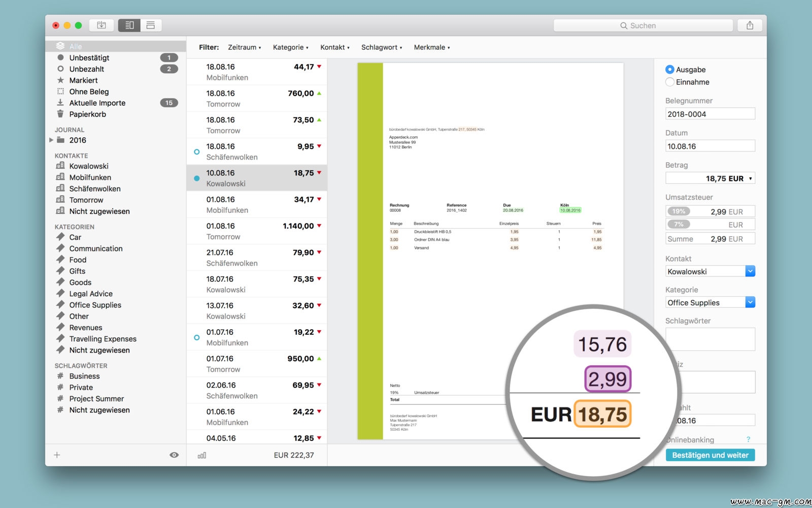The width and height of the screenshot is (812, 508).
Task: Select Mobilfunken contact in sidebar
Action: pyautogui.click(x=116, y=177)
